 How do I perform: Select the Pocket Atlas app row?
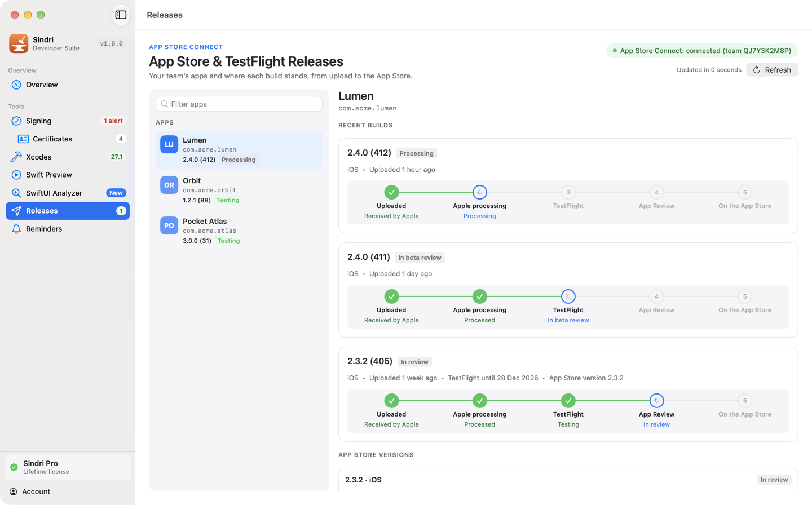[x=239, y=231]
